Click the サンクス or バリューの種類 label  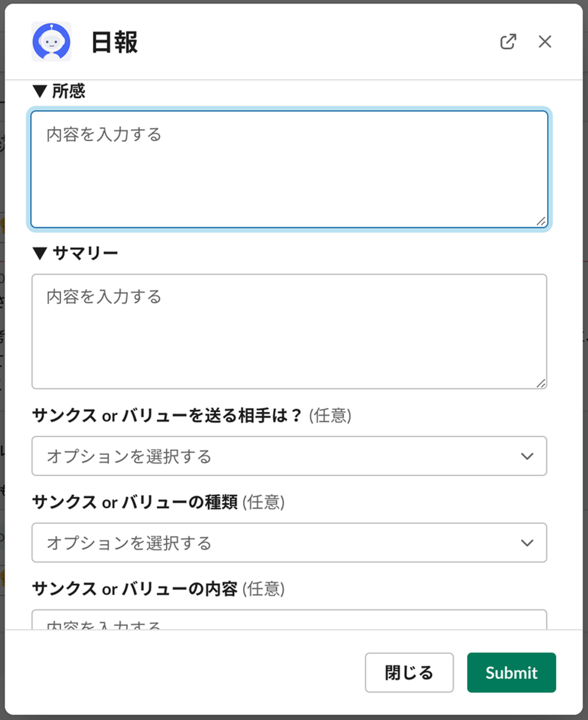[x=135, y=502]
